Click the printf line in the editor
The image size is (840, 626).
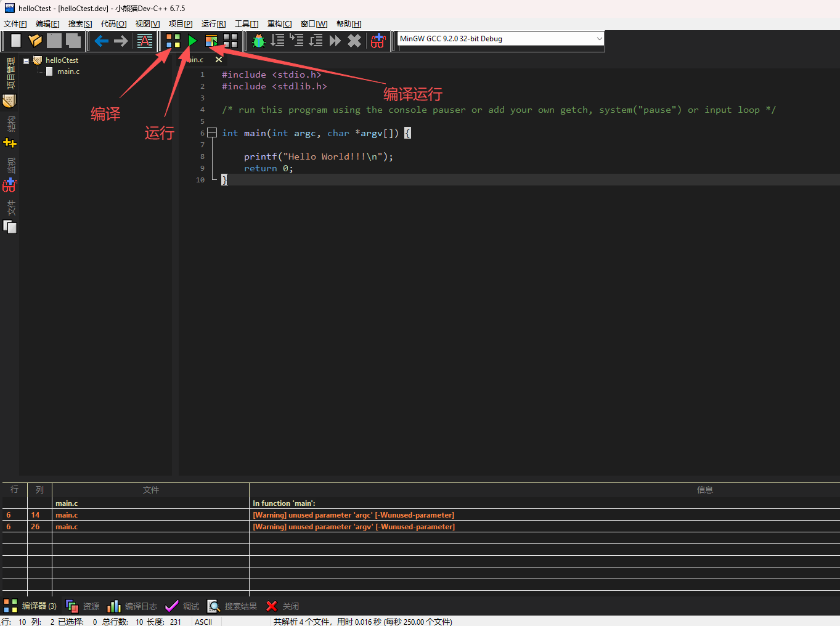pyautogui.click(x=319, y=156)
